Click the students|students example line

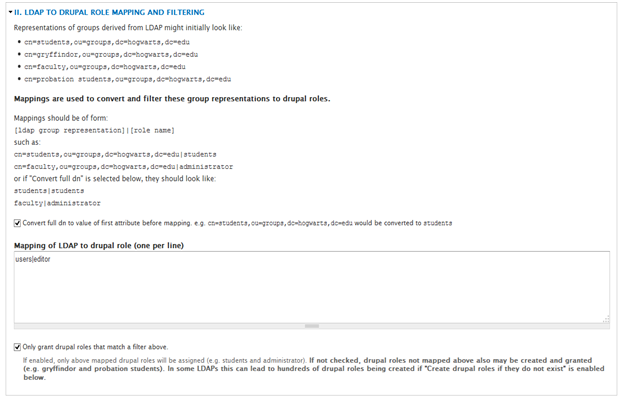click(x=49, y=190)
